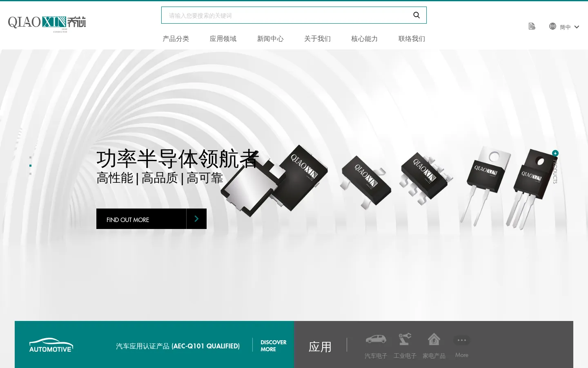
Task: Go to 新闻中心 menu item
Action: (x=270, y=39)
